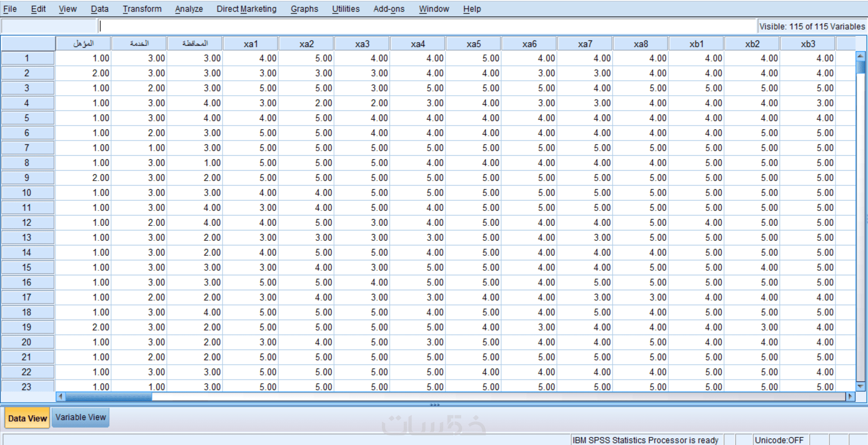Select the xb2 column header

(x=752, y=44)
